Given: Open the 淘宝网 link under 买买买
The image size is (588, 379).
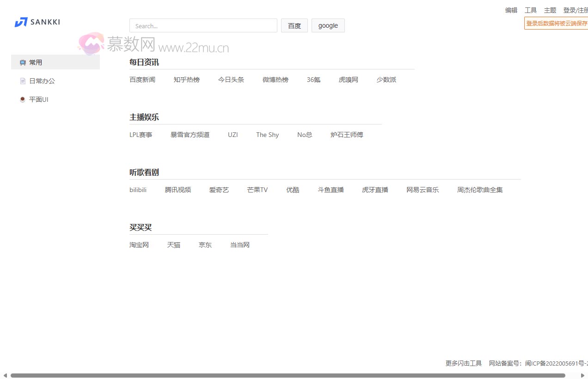Looking at the screenshot, I should point(139,245).
